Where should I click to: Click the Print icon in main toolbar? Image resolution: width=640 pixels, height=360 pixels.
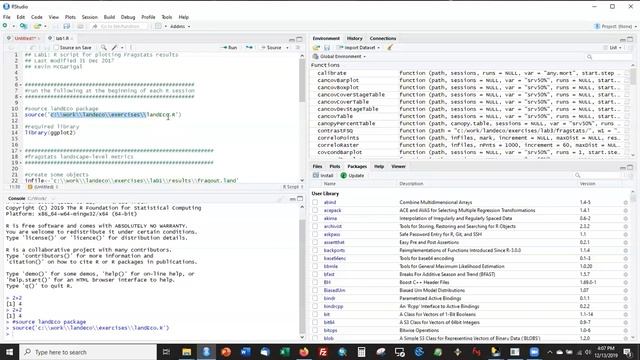pyautogui.click(x=80, y=26)
